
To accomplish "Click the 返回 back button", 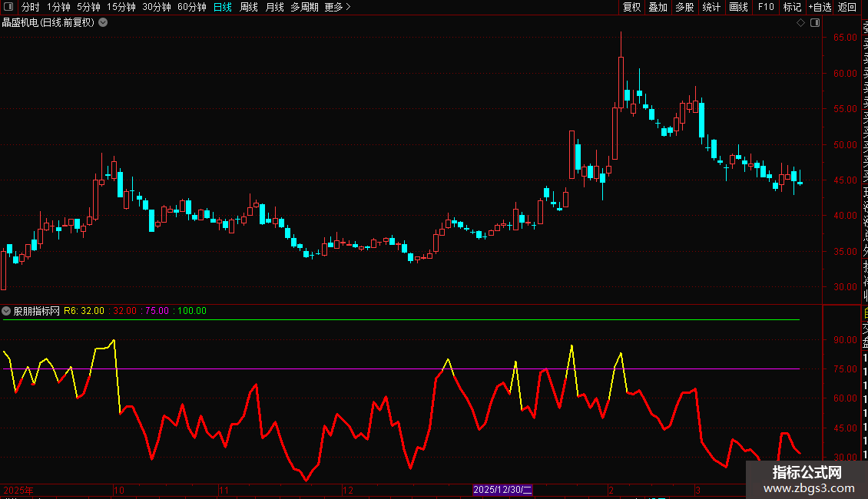I will [847, 7].
